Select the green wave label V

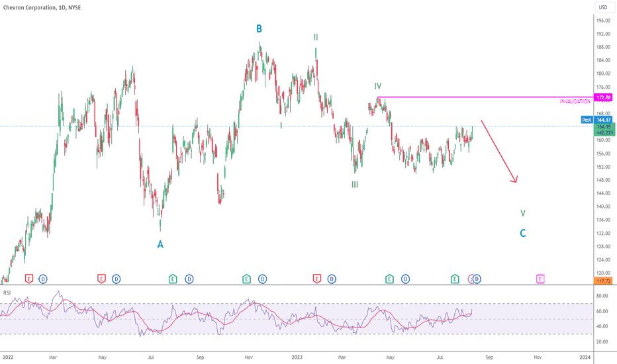(522, 213)
